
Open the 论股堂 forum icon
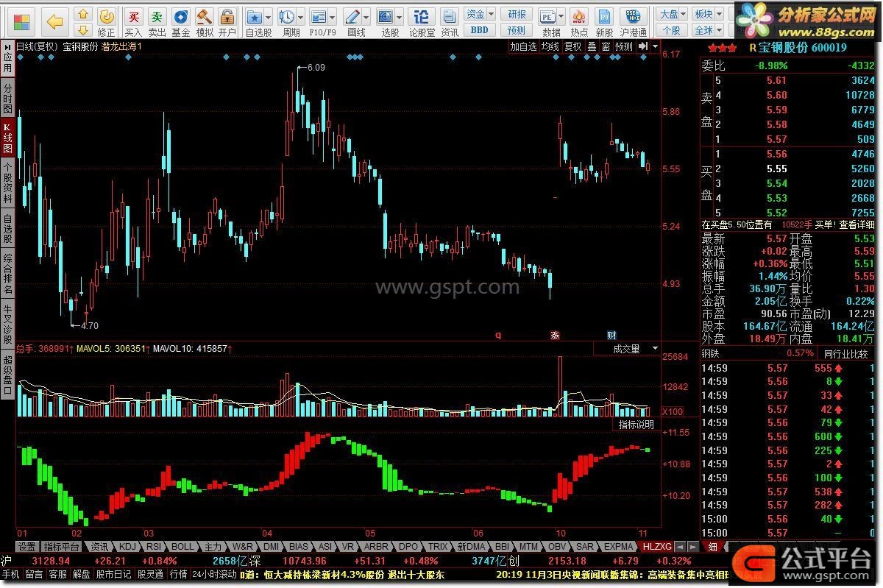pyautogui.click(x=422, y=22)
